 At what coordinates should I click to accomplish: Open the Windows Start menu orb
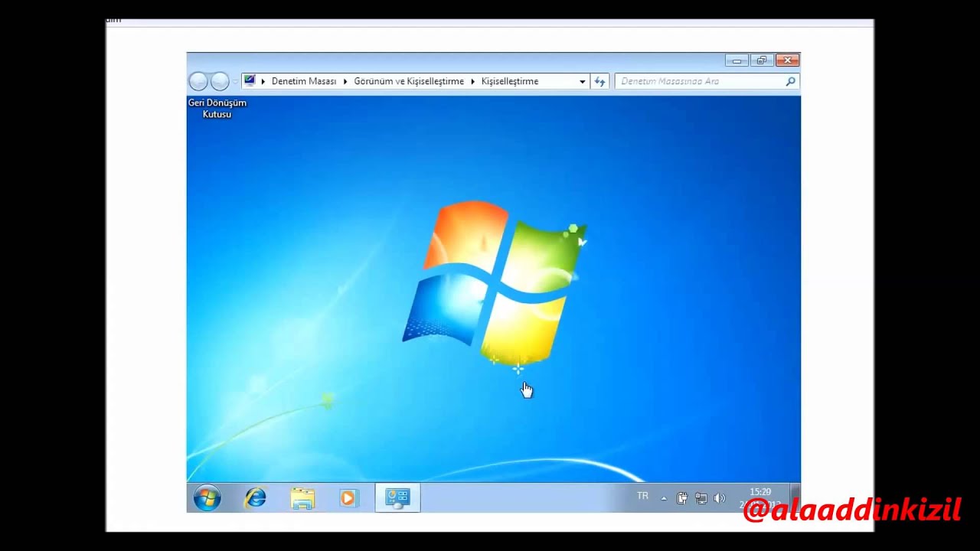207,498
